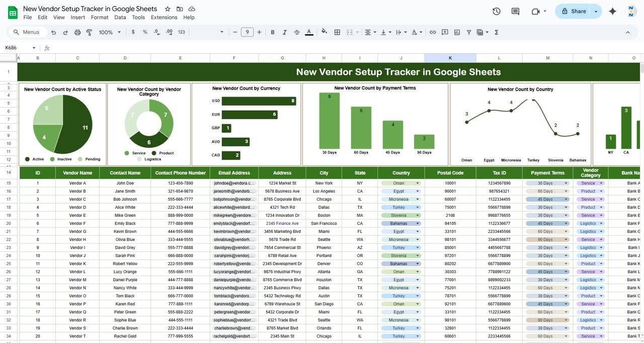Click the Email Address column header

pos(234,173)
